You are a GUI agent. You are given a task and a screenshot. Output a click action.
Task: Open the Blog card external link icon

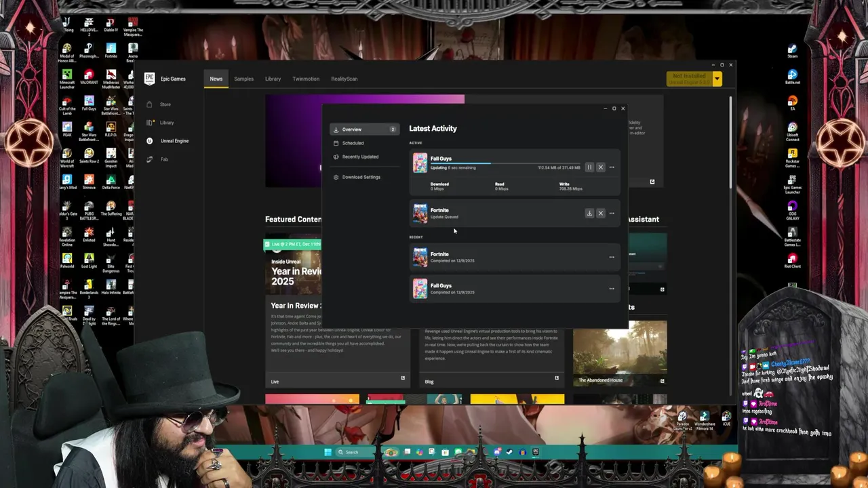pyautogui.click(x=557, y=378)
